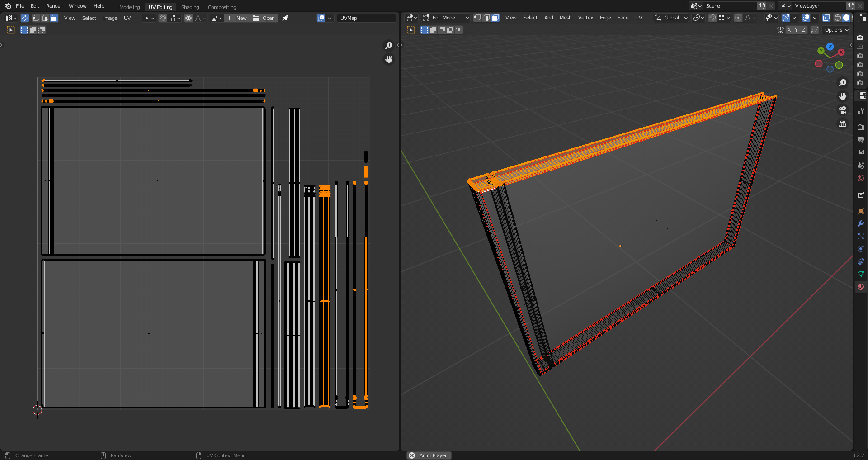Switch to the Shading workspace tab

point(190,7)
